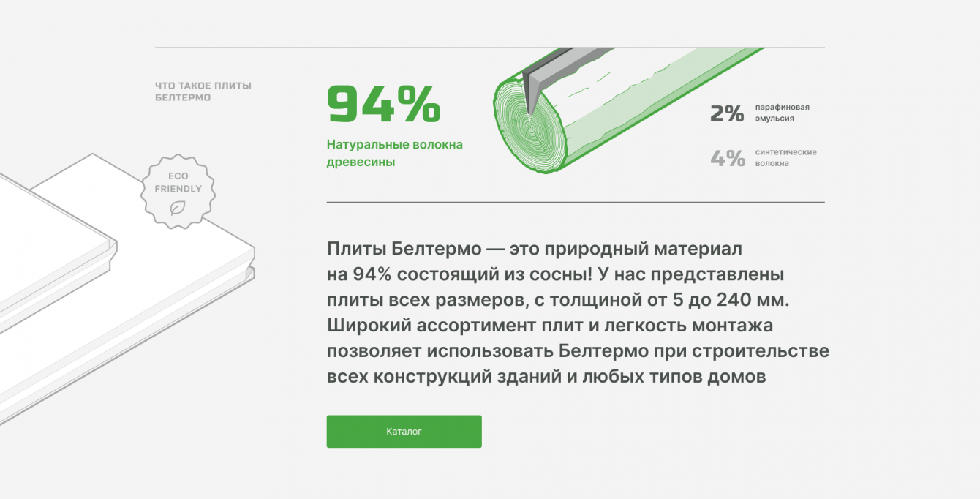Viewport: 980px width, 499px height.
Task: Click the line 'всех конструкций зданий и любых типов домов'
Action: 546,377
